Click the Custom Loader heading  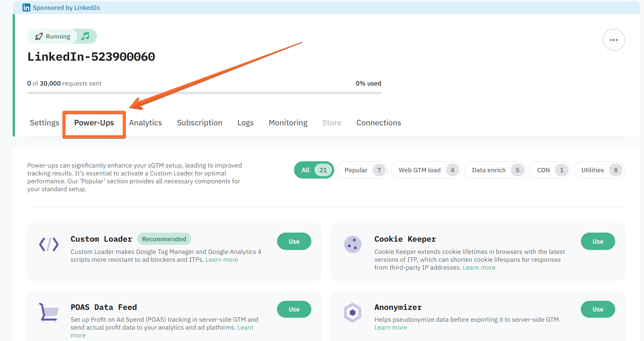point(101,239)
